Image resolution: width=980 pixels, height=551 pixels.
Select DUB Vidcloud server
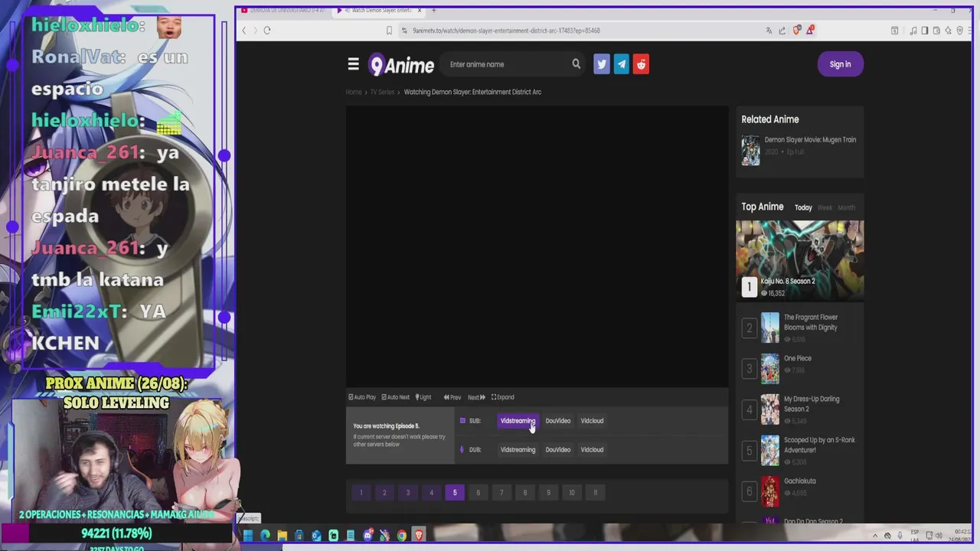592,450
